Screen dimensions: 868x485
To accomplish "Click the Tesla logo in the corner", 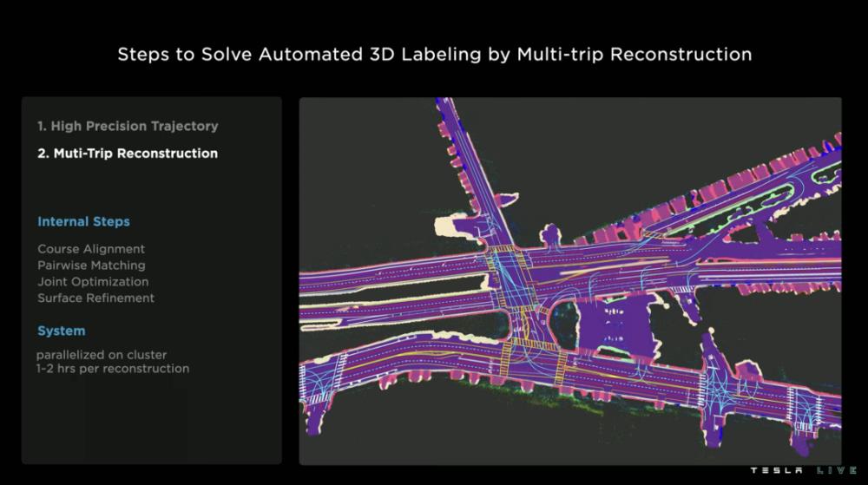I will pos(776,470).
